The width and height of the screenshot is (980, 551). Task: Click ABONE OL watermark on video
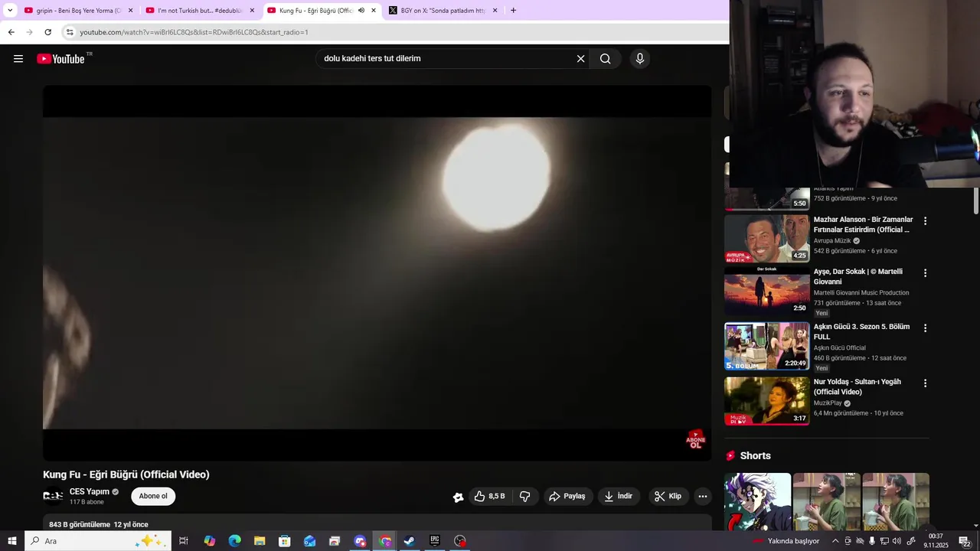[x=695, y=439]
